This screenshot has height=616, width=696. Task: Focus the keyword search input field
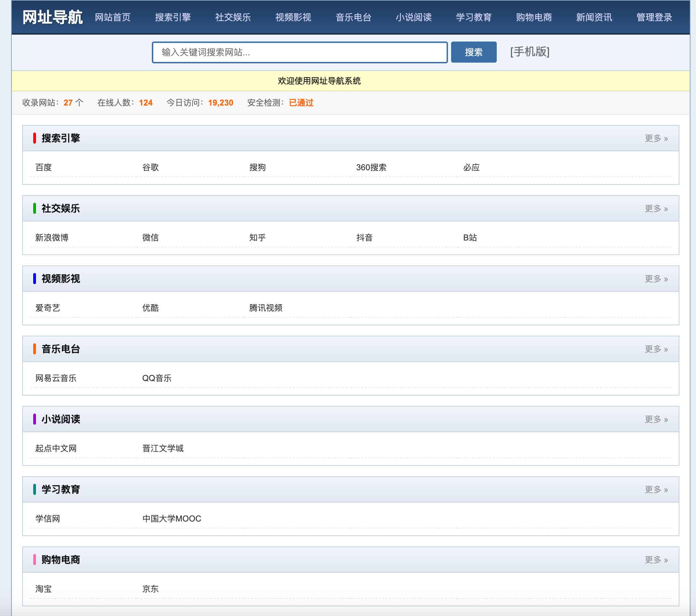[300, 52]
